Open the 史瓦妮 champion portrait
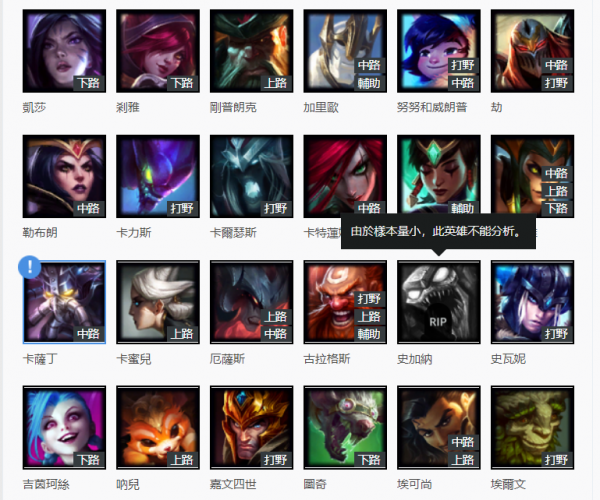Screen dimensions: 600x500 [x=532, y=302]
